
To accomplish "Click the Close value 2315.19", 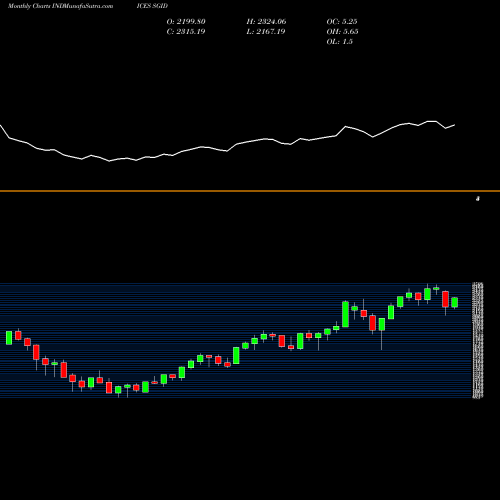I will tap(186, 32).
